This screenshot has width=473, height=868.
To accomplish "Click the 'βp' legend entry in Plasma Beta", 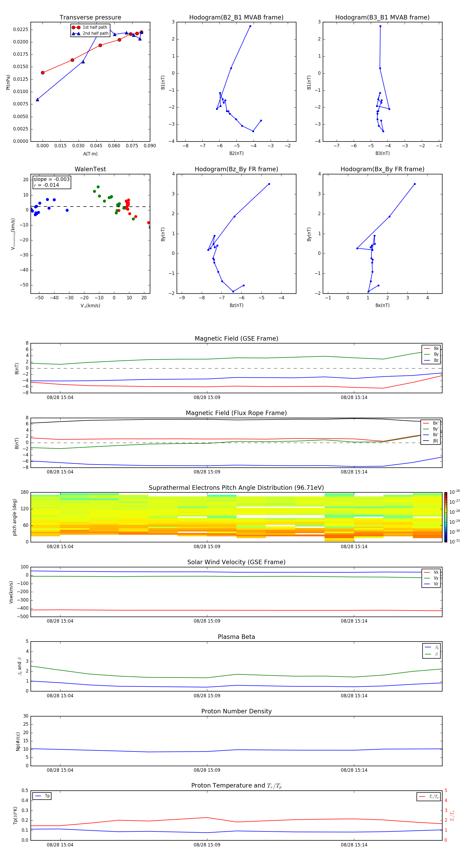I will pyautogui.click(x=432, y=647).
